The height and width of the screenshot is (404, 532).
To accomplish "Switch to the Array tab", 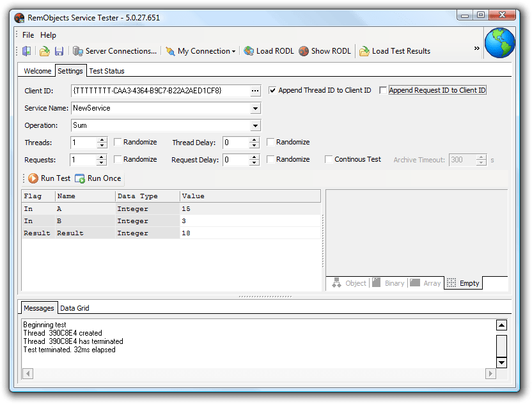I will [x=425, y=283].
